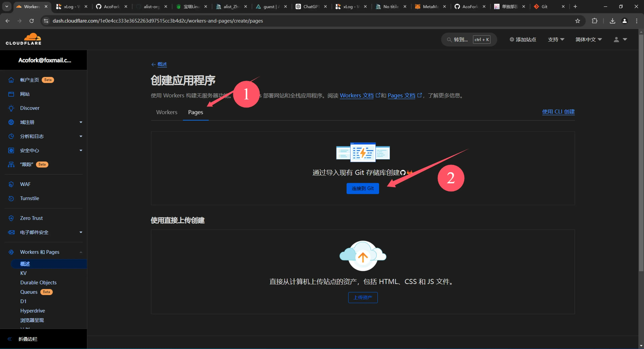Screen dimensions: 644x349
Task: Click the 转到... search field
Action: coord(460,40)
